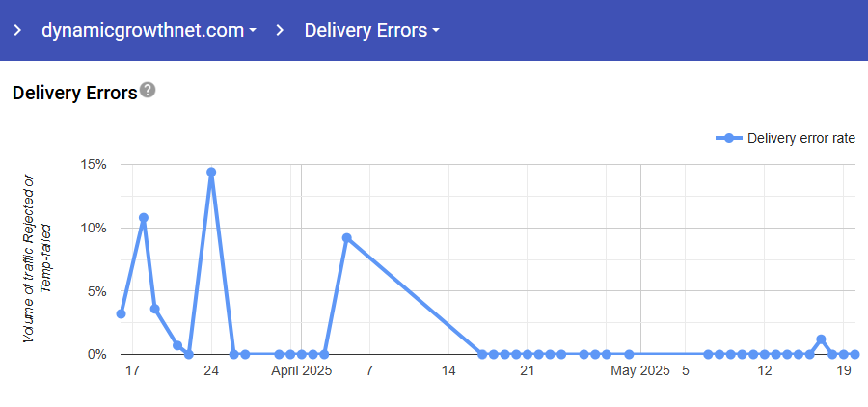
Task: Click the caret arrow after Delivery Errors breadcrumb
Action: coord(436,31)
